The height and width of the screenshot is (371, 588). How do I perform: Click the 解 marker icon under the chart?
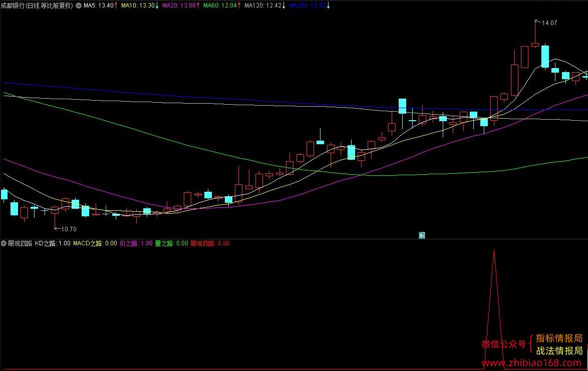click(x=422, y=235)
